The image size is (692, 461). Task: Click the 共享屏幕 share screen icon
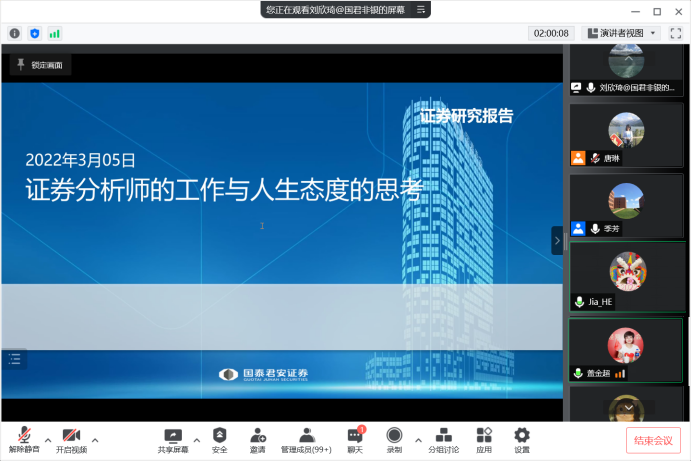point(172,436)
